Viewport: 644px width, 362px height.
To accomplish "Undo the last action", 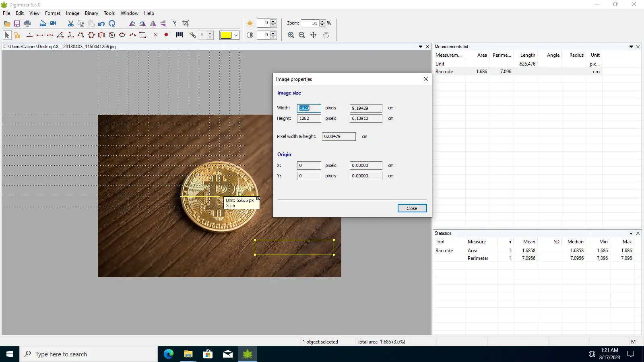I will click(x=101, y=24).
